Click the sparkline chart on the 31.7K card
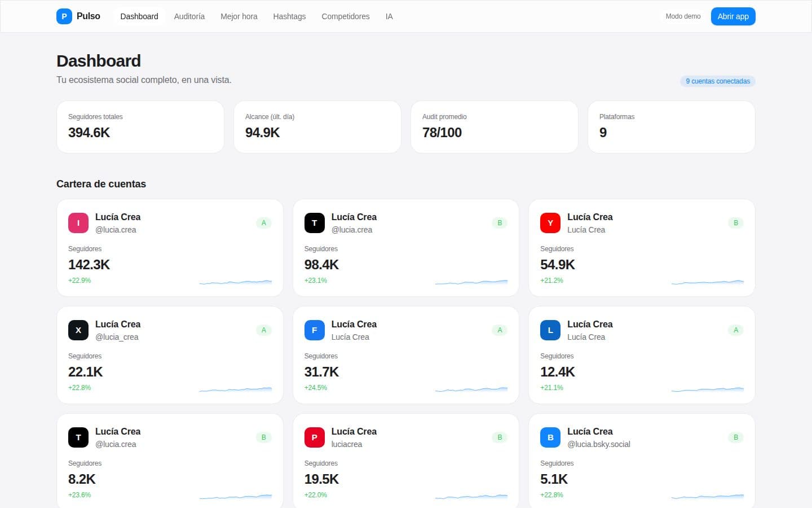This screenshot has height=508, width=812. [x=471, y=388]
